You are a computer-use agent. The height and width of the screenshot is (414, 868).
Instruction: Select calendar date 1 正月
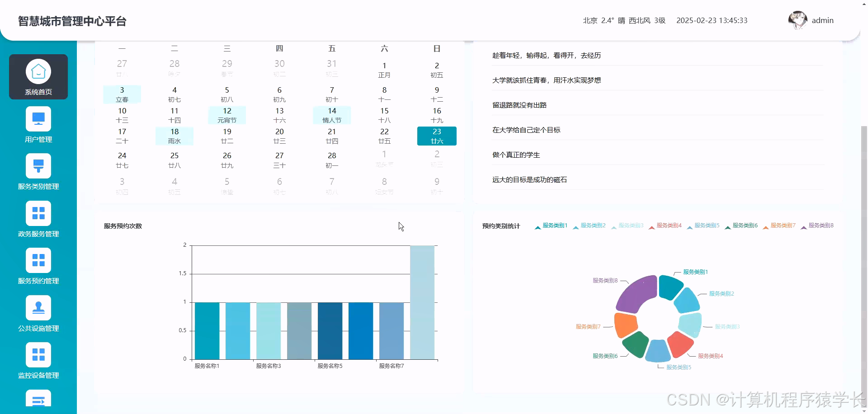coord(384,70)
